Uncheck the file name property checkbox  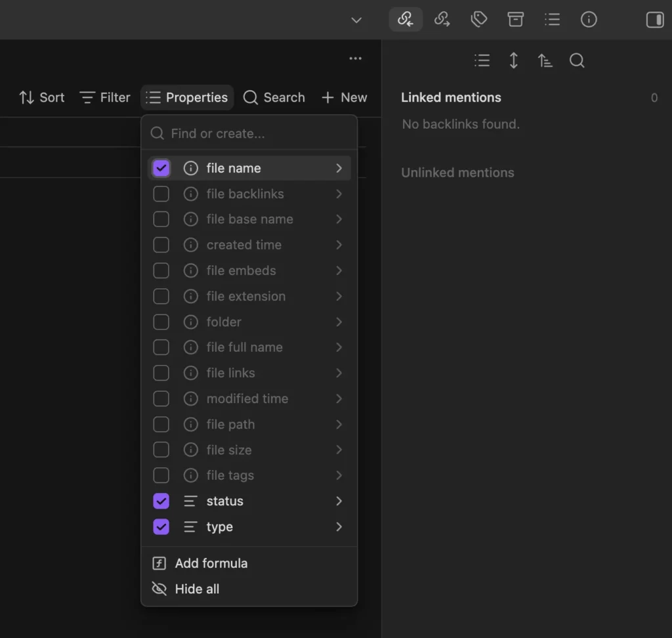pyautogui.click(x=161, y=168)
